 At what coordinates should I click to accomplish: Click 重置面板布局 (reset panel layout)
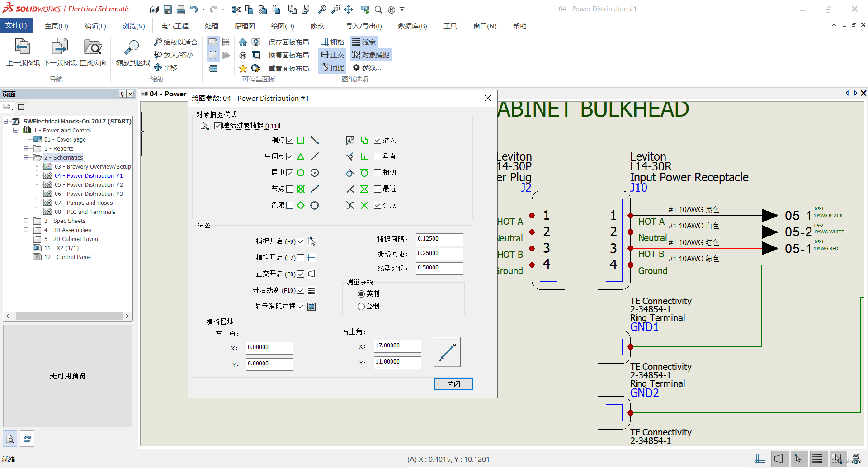click(x=289, y=68)
